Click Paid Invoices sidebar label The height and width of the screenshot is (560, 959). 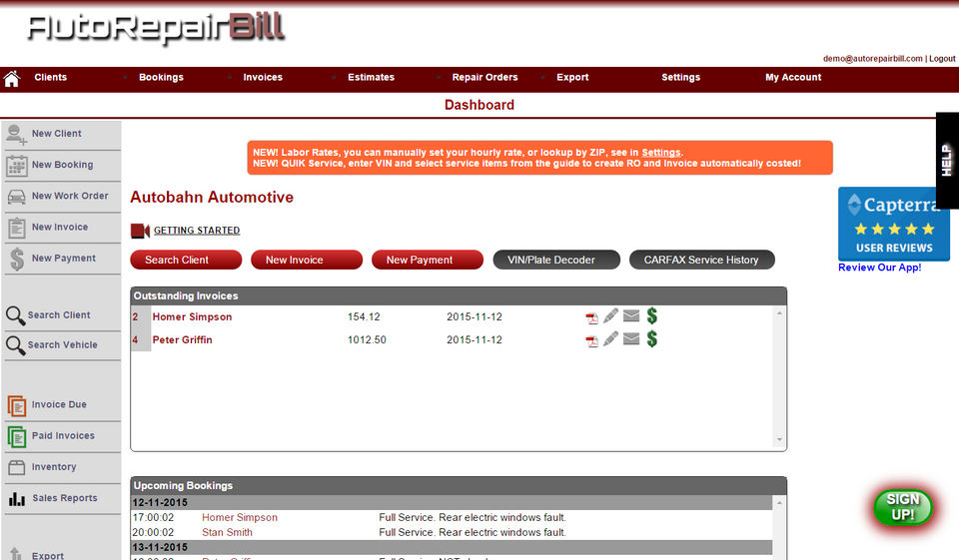tap(63, 436)
